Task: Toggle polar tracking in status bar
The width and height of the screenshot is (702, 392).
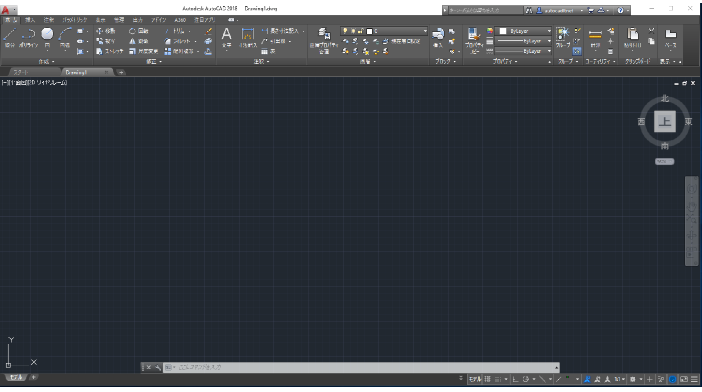Action: (x=526, y=379)
